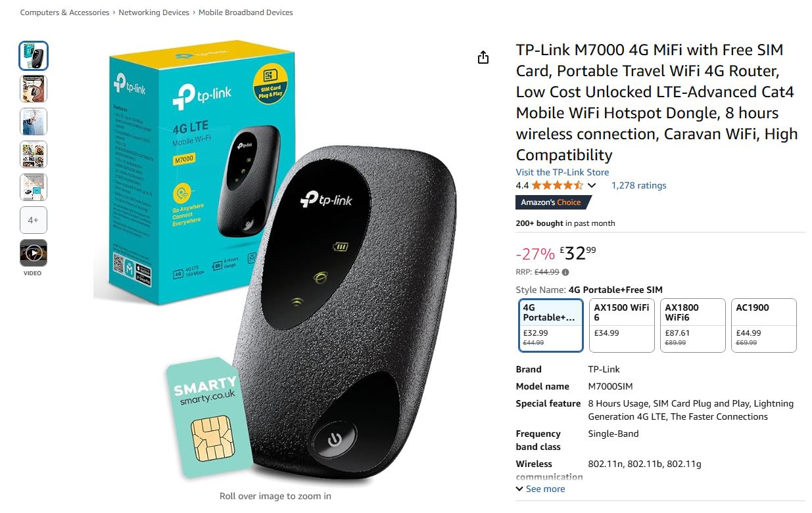Visit the TP-Link Store link
Image resolution: width=812 pixels, height=513 pixels.
tap(562, 172)
